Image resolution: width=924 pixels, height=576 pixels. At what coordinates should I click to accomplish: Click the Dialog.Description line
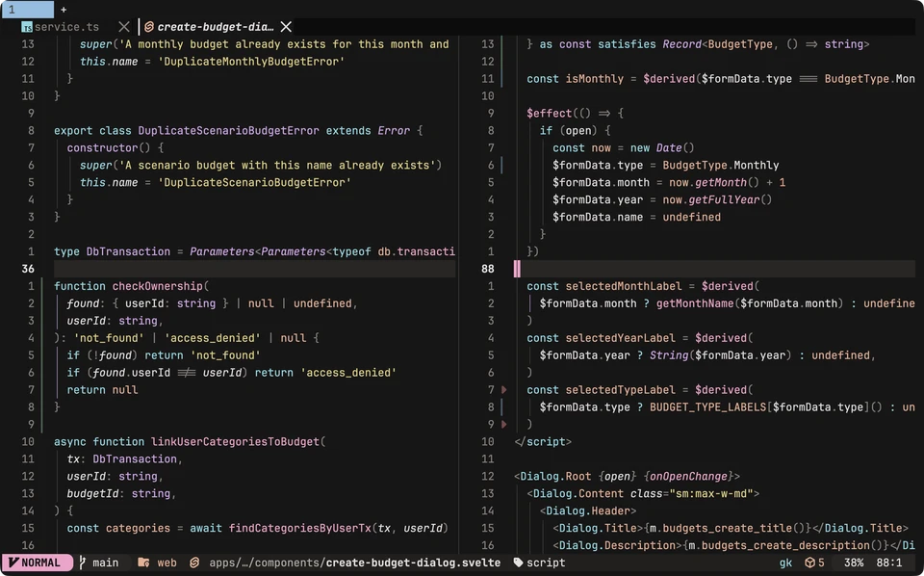733,545
